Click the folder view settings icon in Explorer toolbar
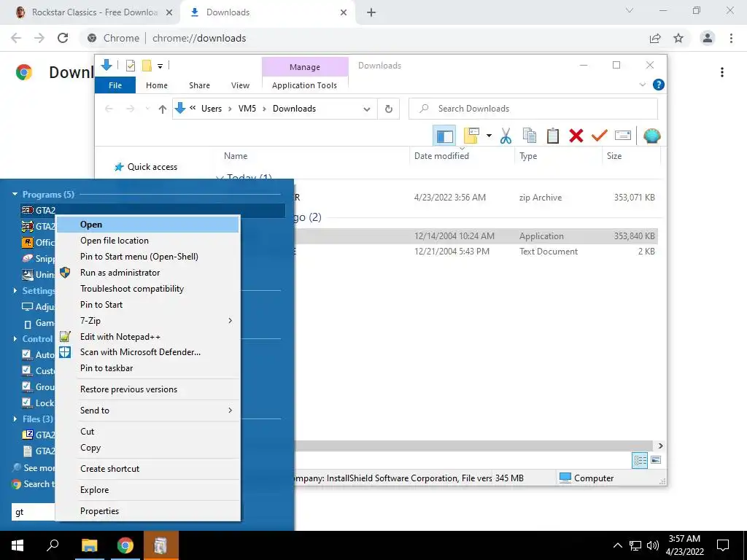 471,136
